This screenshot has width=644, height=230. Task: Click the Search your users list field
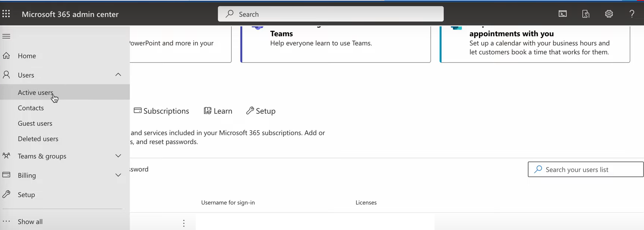point(586,169)
